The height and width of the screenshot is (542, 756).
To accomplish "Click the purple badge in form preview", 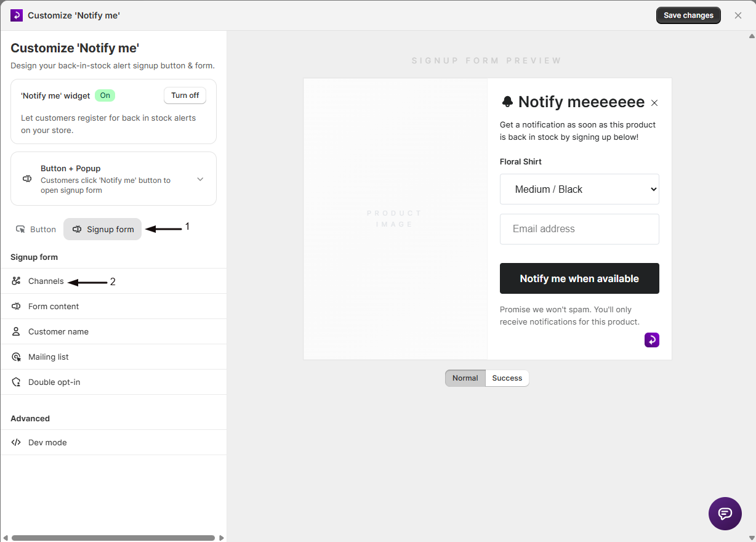I will 652,340.
